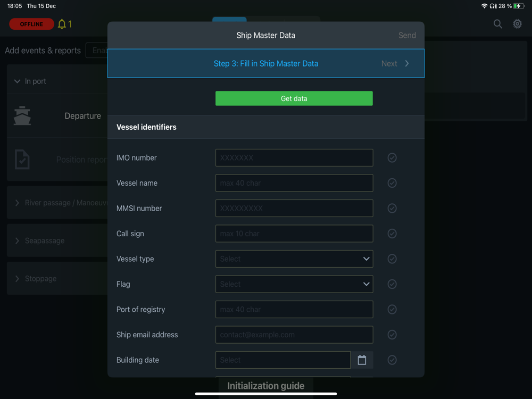Screen dimensions: 532x399
Task: Click the Vessel identifiers section header
Action: click(265, 127)
